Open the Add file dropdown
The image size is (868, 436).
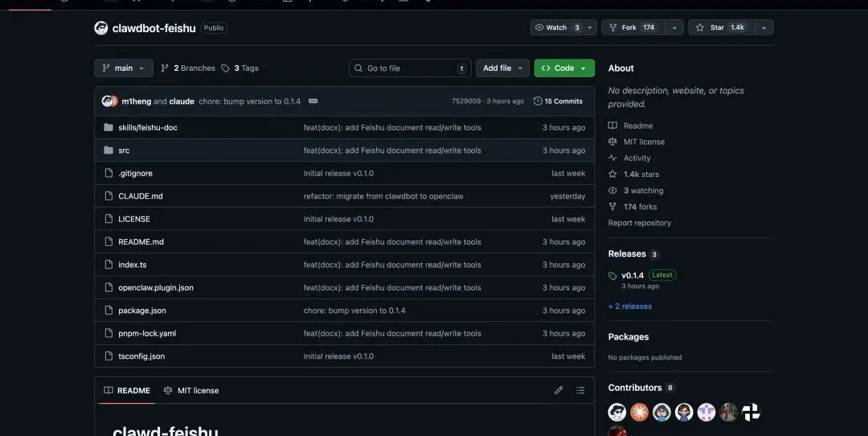tap(502, 68)
